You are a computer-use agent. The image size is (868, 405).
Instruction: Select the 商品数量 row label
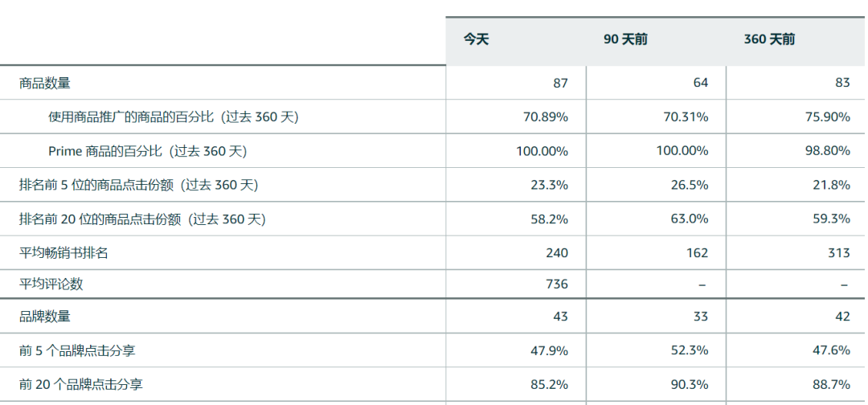pos(45,83)
